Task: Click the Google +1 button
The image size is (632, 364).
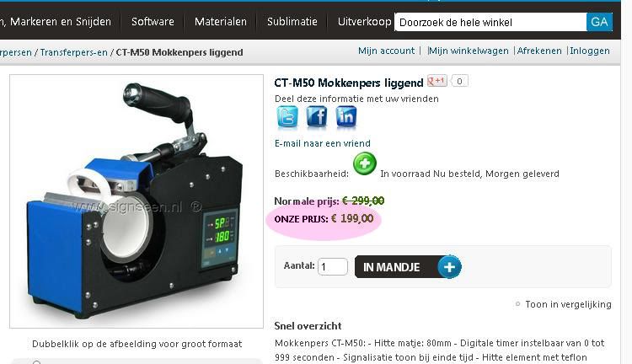Action: (437, 81)
